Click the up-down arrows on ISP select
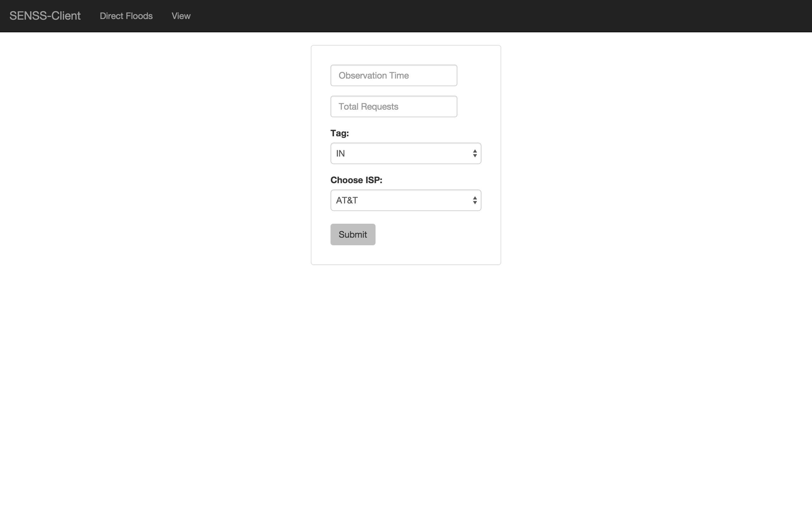The height and width of the screenshot is (507, 812). [475, 200]
